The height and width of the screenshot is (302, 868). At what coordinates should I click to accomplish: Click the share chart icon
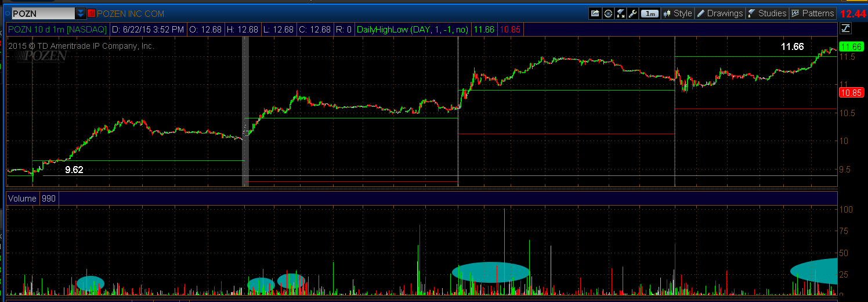tap(595, 13)
